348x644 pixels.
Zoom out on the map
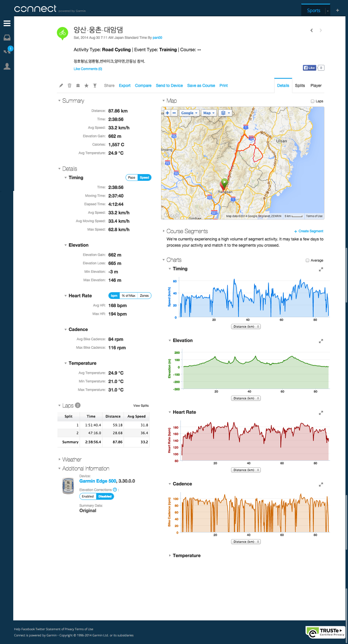[x=174, y=113]
